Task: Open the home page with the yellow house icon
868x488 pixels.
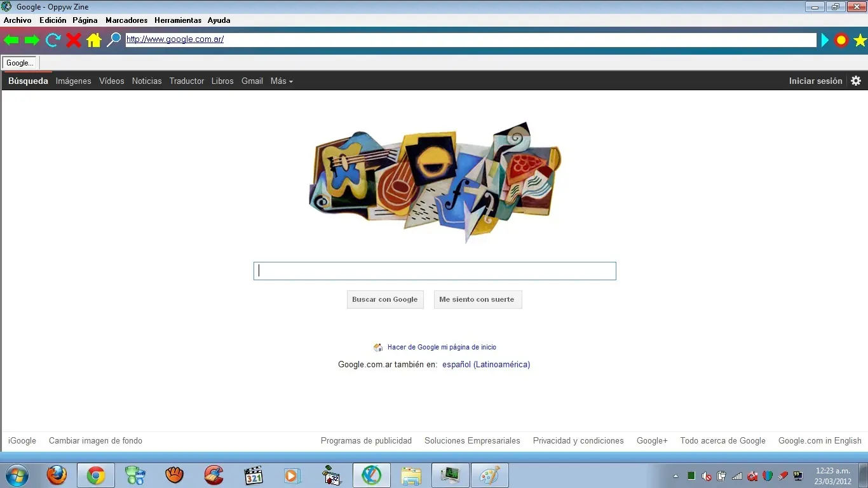Action: (x=94, y=40)
